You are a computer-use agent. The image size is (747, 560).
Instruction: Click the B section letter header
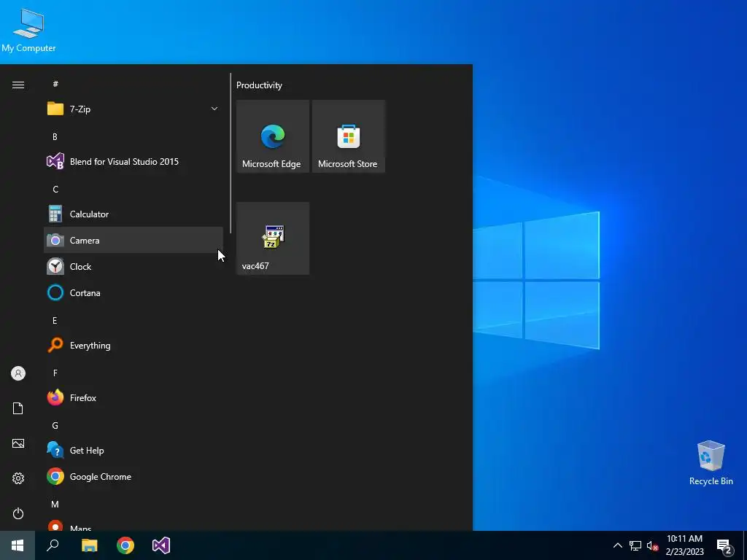tap(55, 136)
